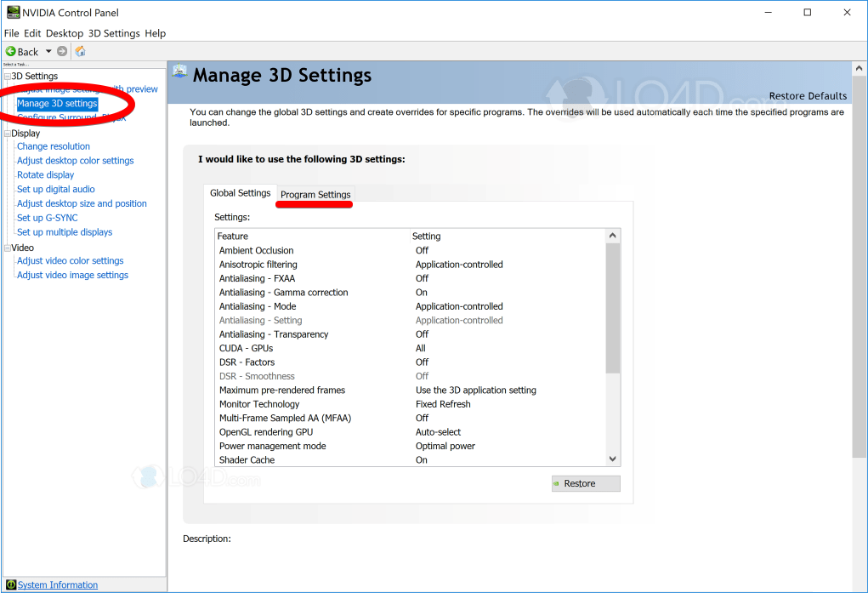Click 'Use the 3D application setting' value
This screenshot has height=593, width=868.
click(x=475, y=391)
